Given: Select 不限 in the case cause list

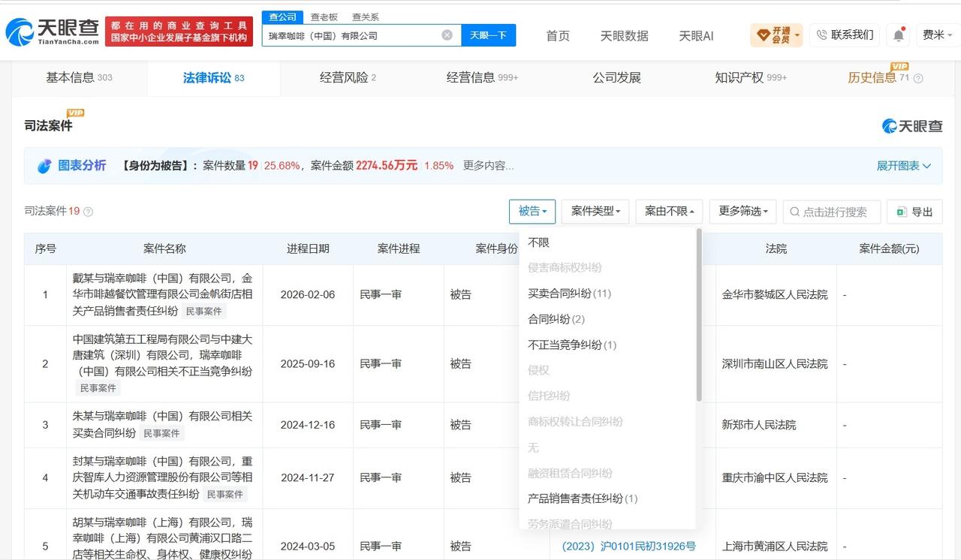Looking at the screenshot, I should point(539,242).
